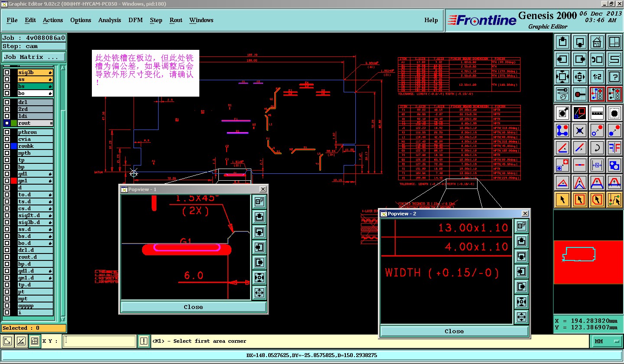Click the Close button in Popview - 1
The width and height of the screenshot is (624, 364).
click(x=193, y=307)
